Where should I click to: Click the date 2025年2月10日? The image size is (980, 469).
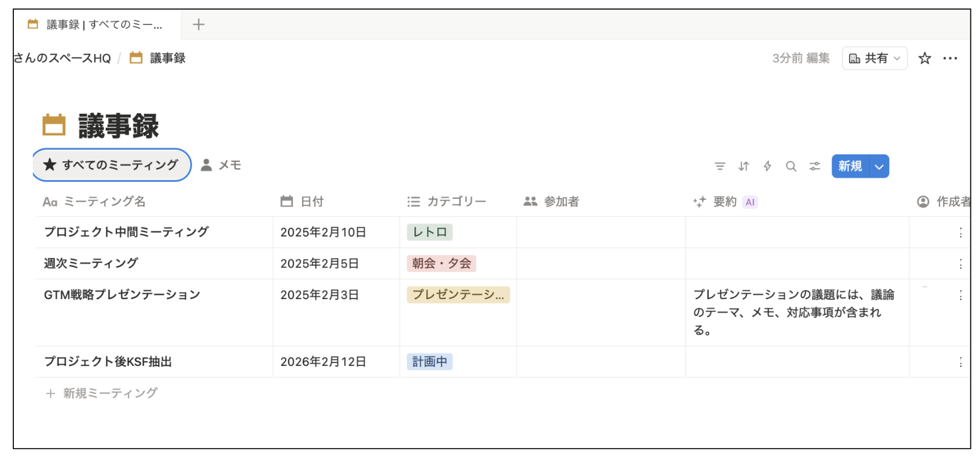point(323,232)
